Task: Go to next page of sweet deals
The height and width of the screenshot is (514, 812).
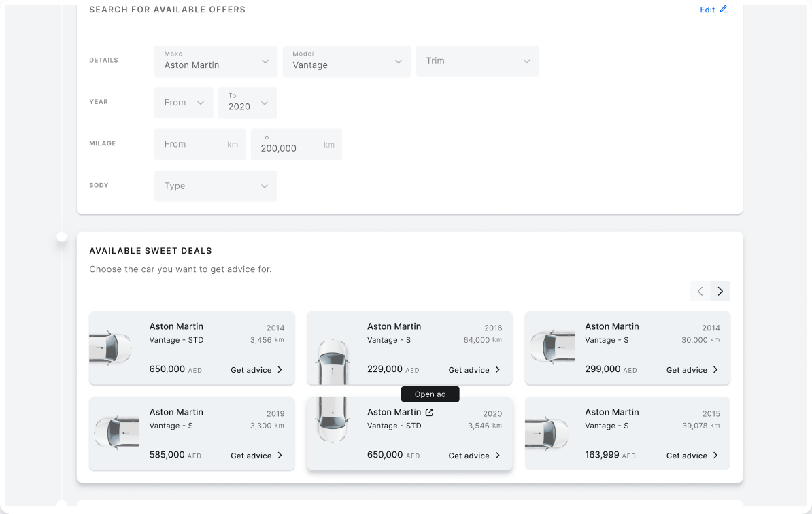Action: pyautogui.click(x=720, y=291)
